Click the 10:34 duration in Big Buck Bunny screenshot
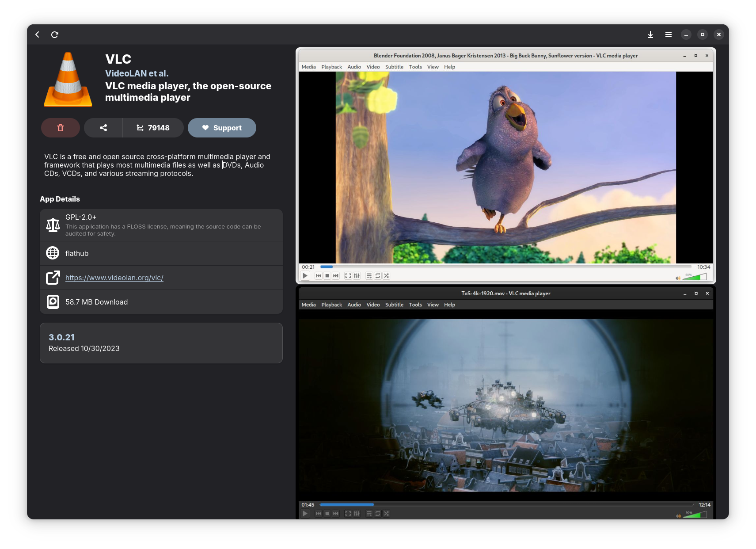 (x=704, y=267)
